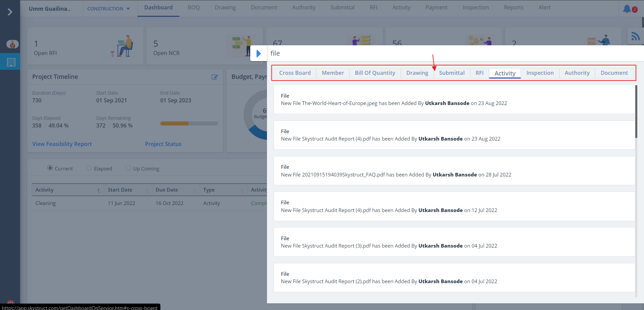This screenshot has width=644, height=310.
Task: Switch to the Submittal search tab
Action: click(451, 73)
